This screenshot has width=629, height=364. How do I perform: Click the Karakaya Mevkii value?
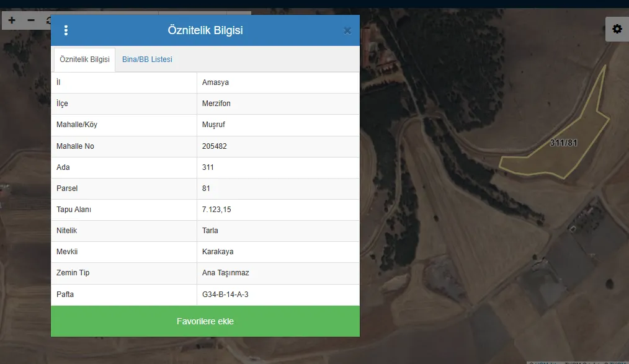click(218, 252)
